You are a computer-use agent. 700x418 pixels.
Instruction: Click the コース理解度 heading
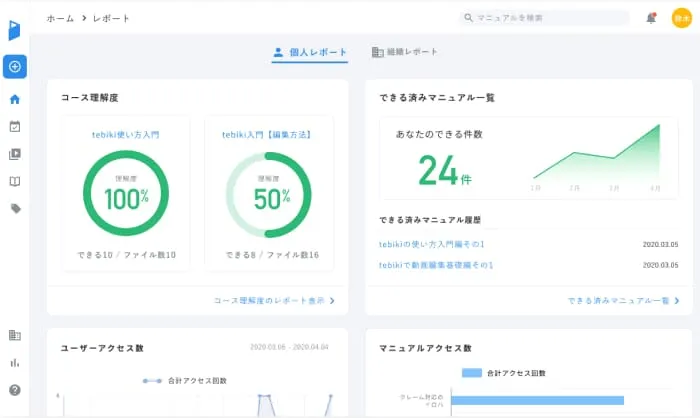pos(90,98)
